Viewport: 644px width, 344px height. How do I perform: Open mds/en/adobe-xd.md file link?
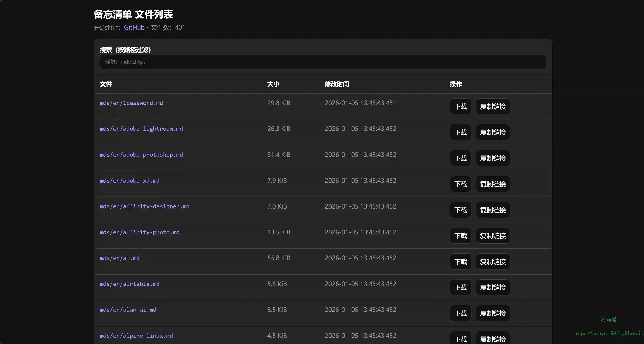tap(129, 181)
